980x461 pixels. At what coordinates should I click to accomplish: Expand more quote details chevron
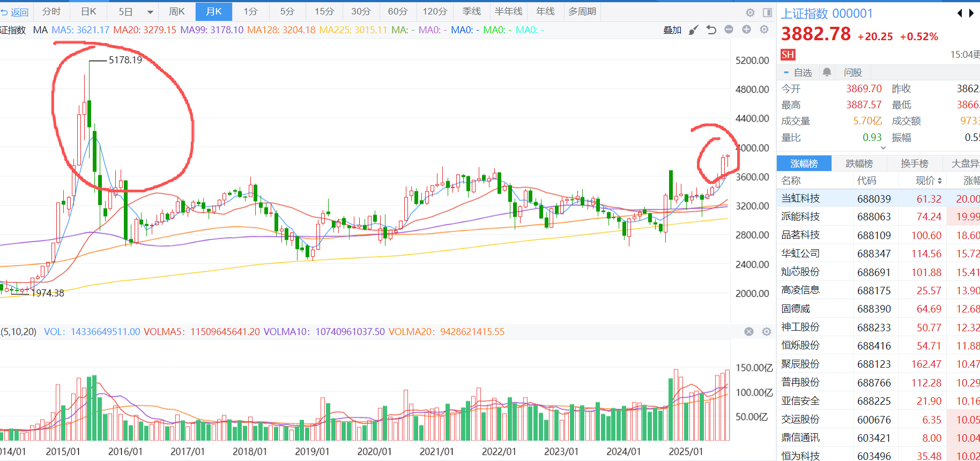click(883, 148)
